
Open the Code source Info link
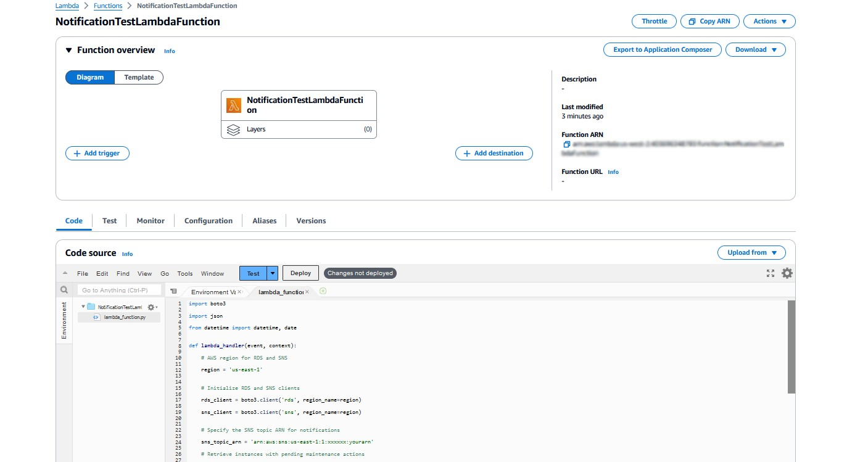(127, 254)
